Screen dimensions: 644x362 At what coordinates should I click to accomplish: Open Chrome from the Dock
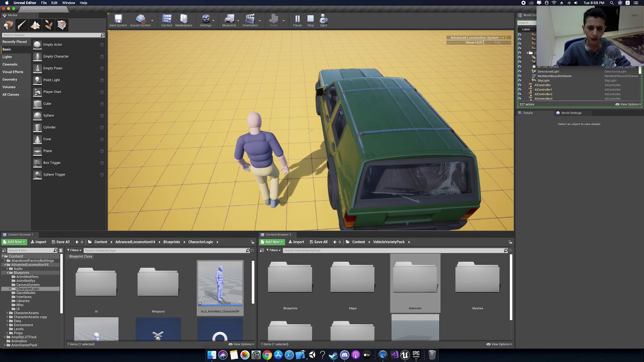click(x=267, y=355)
